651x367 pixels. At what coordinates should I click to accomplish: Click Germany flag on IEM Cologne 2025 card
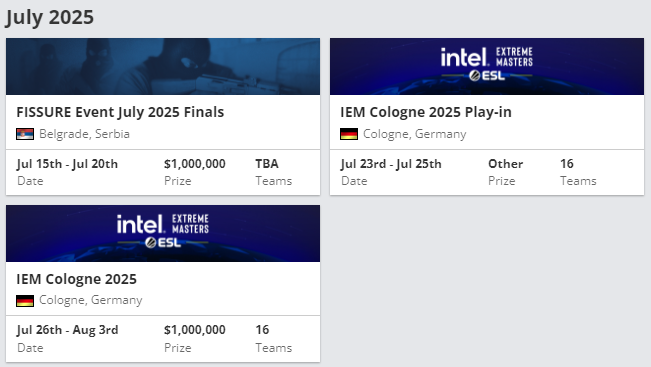click(25, 301)
